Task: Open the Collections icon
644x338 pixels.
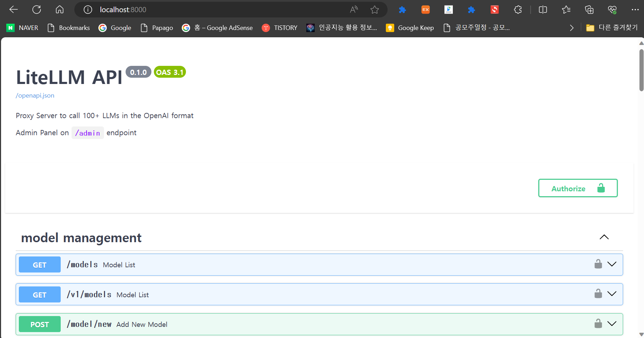Action: click(589, 10)
